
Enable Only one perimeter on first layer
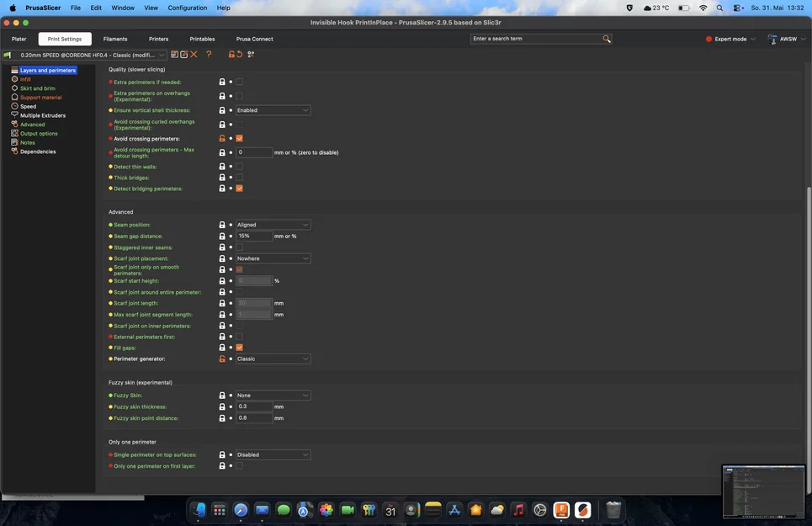(x=239, y=466)
